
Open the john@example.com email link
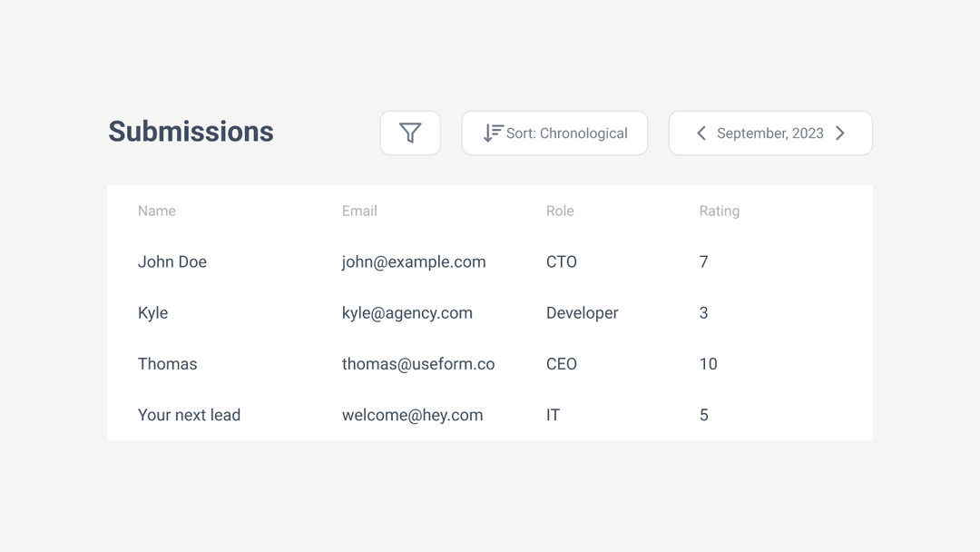point(414,262)
